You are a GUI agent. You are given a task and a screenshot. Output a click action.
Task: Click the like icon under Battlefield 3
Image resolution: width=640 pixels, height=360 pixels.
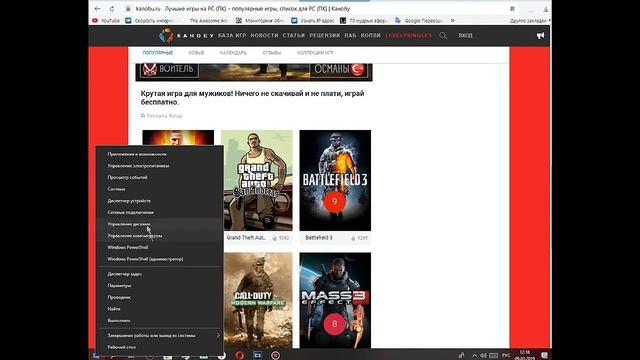pyautogui.click(x=353, y=238)
